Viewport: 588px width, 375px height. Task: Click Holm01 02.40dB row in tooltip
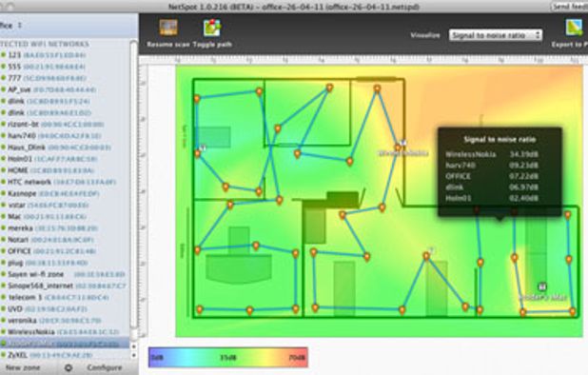[x=492, y=198]
